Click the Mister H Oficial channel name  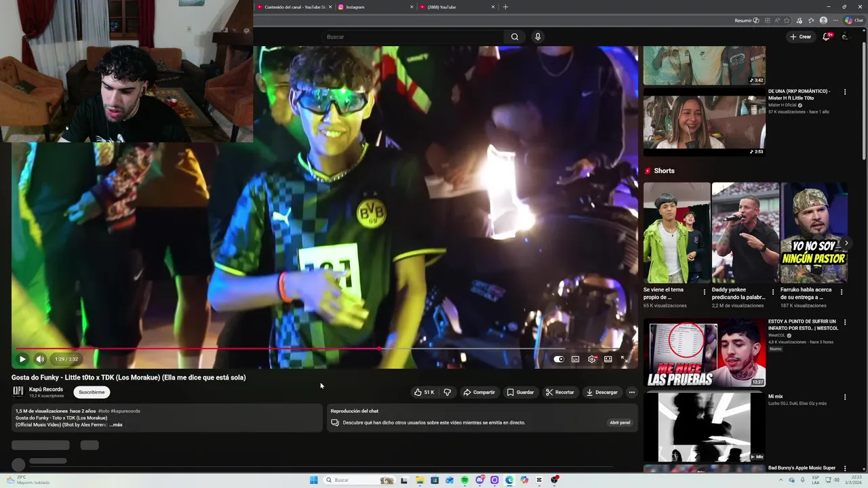[783, 105]
